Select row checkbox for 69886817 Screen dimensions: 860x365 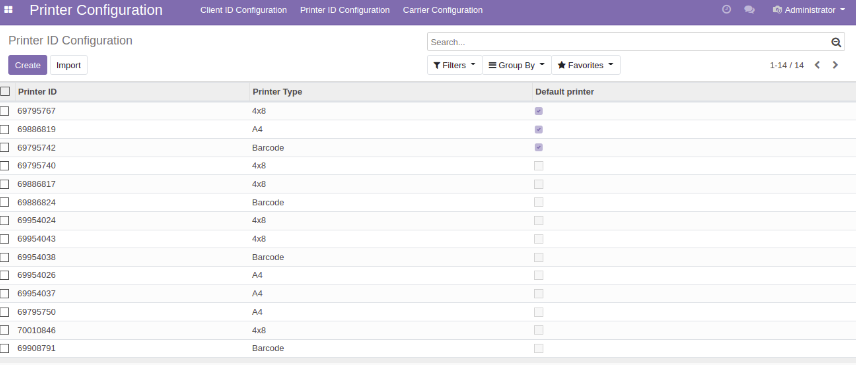point(4,184)
